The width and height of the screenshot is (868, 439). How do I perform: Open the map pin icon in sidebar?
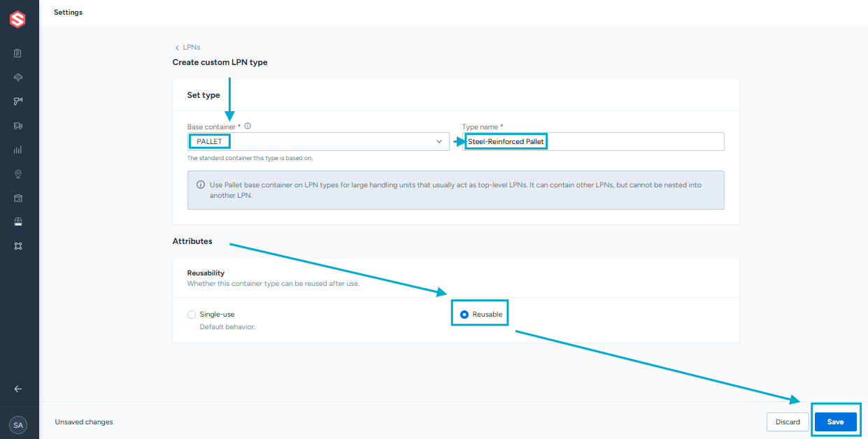click(18, 174)
